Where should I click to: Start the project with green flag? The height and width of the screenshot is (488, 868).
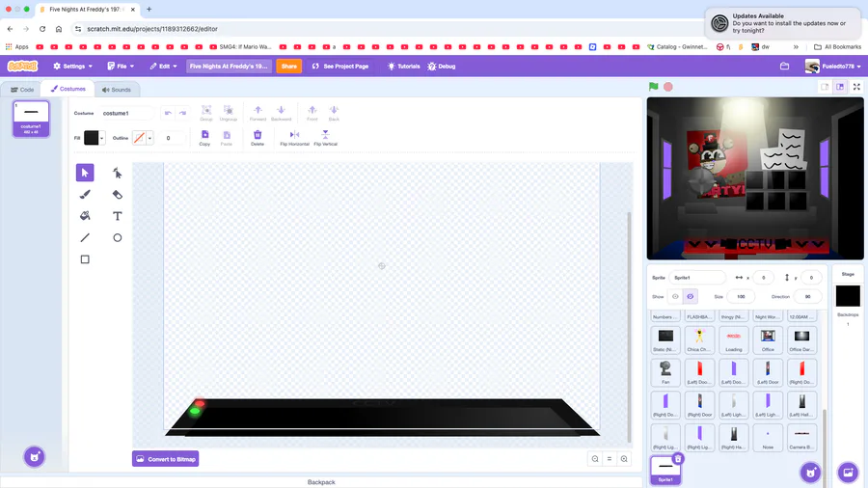click(x=654, y=86)
